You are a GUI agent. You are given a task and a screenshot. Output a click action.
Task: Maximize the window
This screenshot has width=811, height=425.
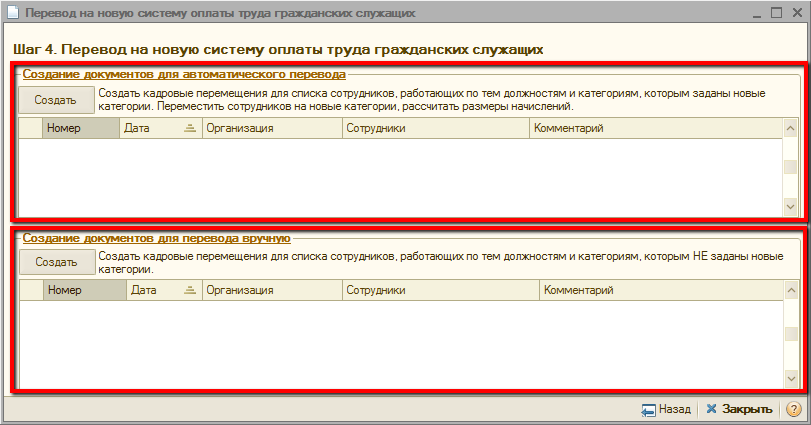(776, 14)
